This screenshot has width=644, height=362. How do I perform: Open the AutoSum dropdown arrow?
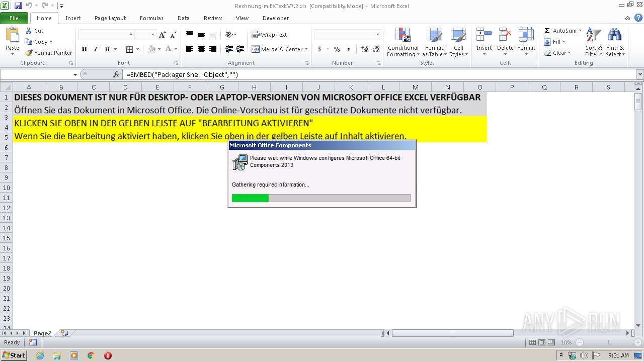pyautogui.click(x=580, y=31)
